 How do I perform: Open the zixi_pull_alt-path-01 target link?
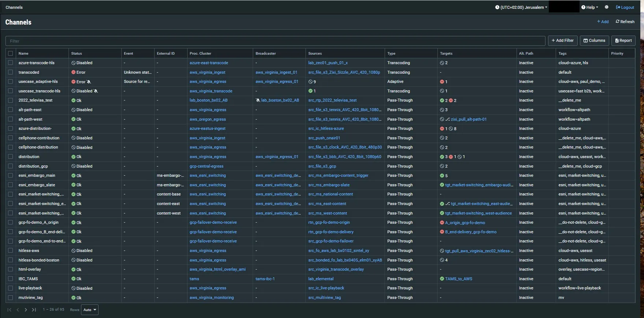(469, 119)
